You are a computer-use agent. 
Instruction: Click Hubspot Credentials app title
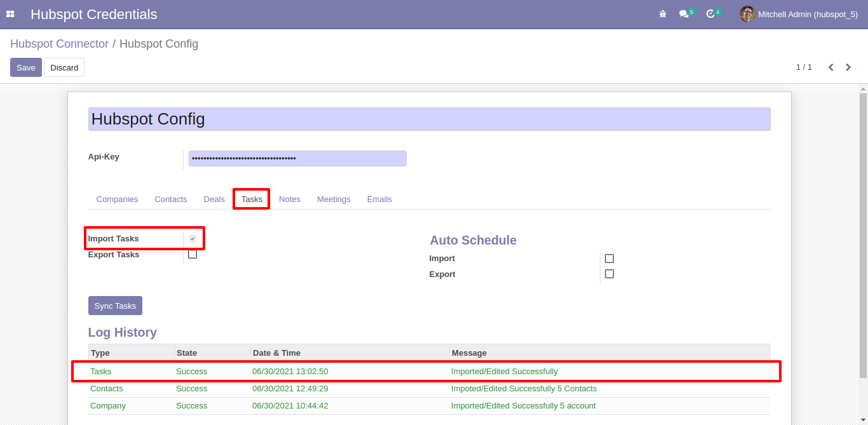click(x=94, y=14)
